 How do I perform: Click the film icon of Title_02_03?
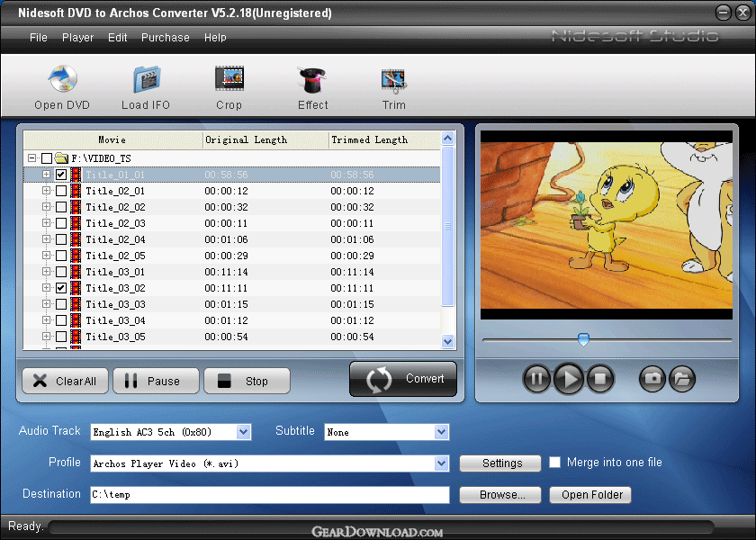point(76,223)
